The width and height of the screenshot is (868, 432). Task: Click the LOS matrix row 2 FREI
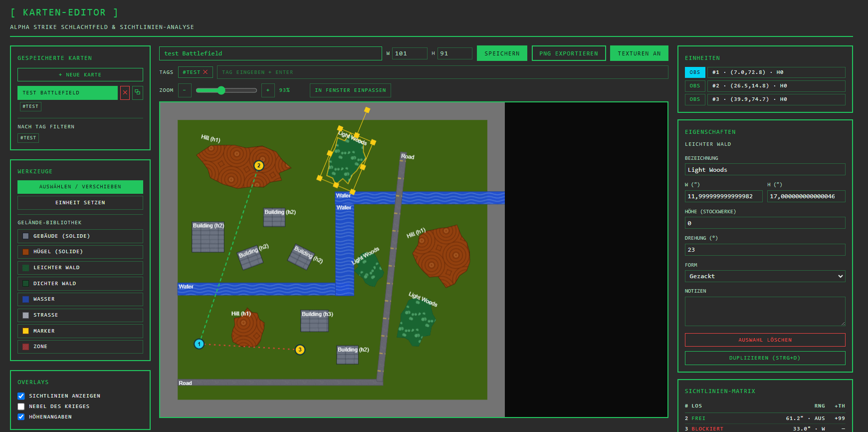coord(765,419)
